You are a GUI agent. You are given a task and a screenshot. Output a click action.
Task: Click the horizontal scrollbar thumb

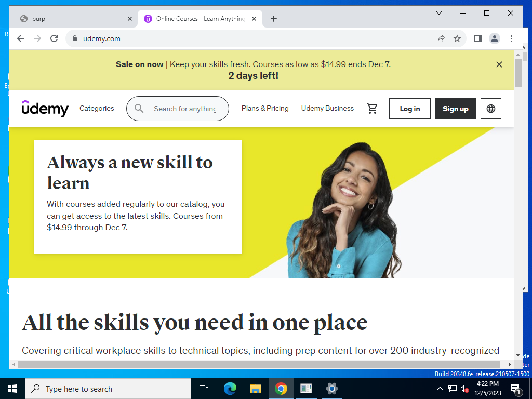click(x=259, y=364)
